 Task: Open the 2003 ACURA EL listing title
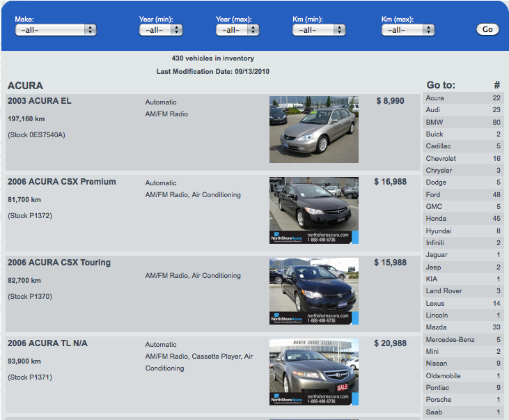click(x=40, y=101)
